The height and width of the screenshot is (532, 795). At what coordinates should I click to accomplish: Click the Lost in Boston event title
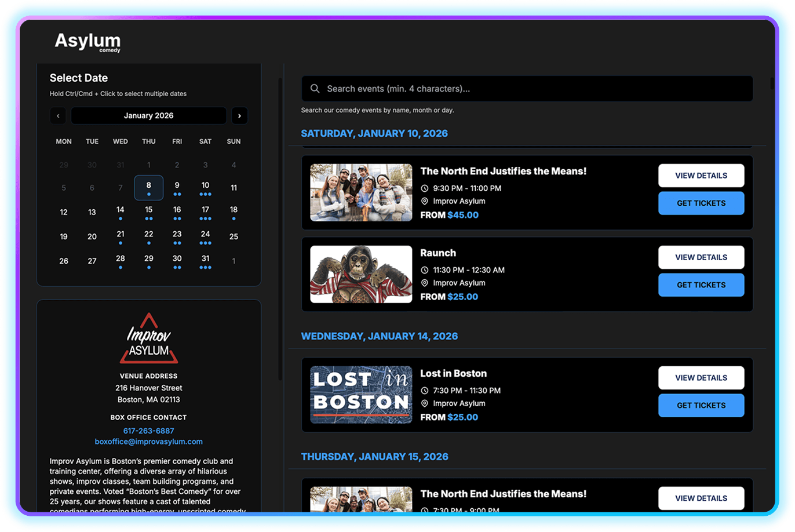(x=453, y=373)
